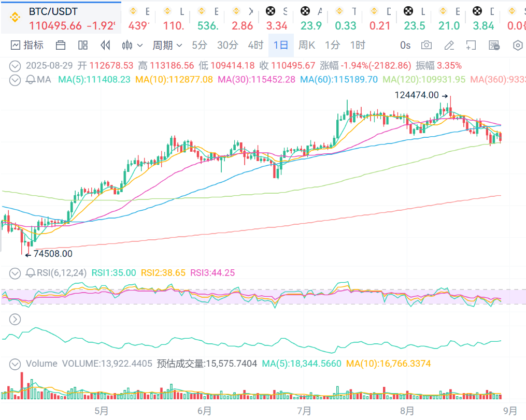
Task: Open the pencil drawing tool
Action: pos(449,45)
